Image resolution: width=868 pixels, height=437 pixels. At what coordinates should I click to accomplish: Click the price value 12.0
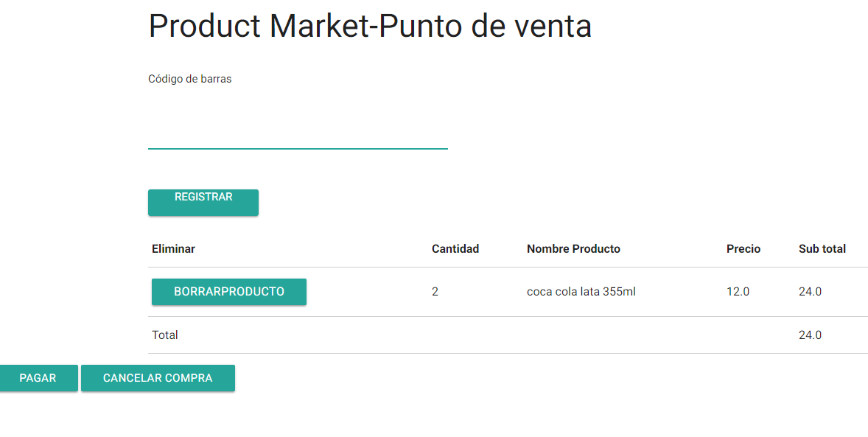point(738,291)
